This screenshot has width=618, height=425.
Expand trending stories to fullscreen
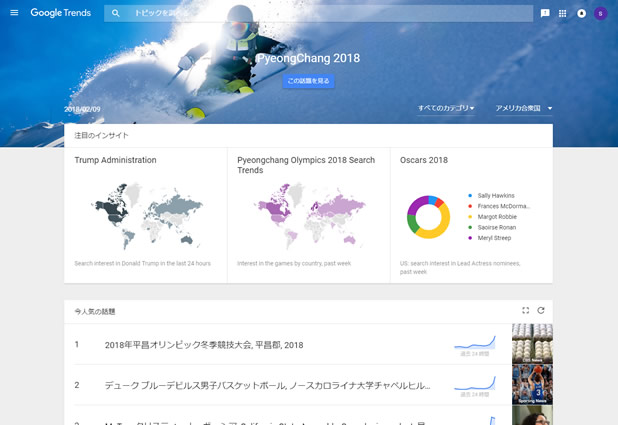pyautogui.click(x=525, y=311)
